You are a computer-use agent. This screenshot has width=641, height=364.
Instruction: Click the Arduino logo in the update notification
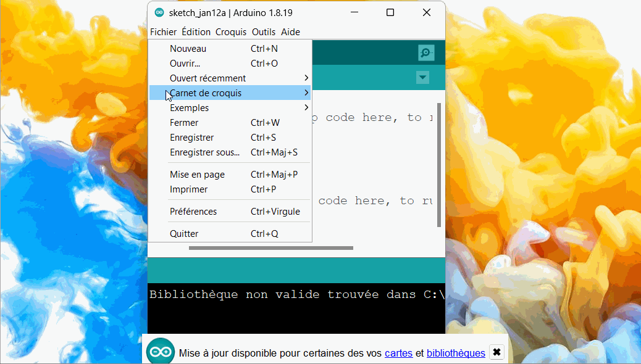(x=160, y=352)
